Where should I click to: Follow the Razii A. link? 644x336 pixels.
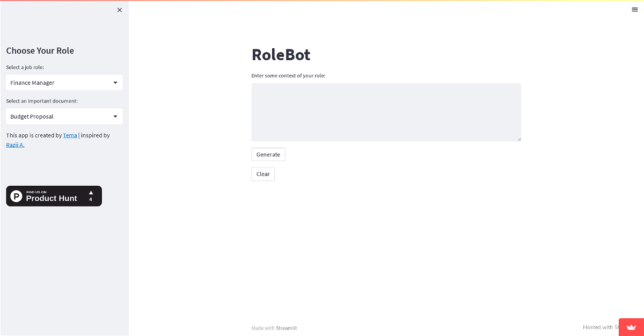coord(15,145)
